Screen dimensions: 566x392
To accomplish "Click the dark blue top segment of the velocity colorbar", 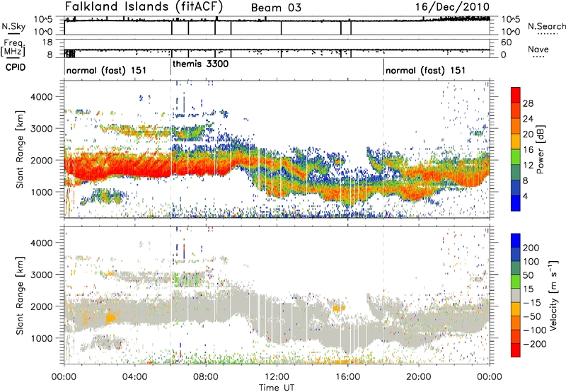I will pos(516,241).
